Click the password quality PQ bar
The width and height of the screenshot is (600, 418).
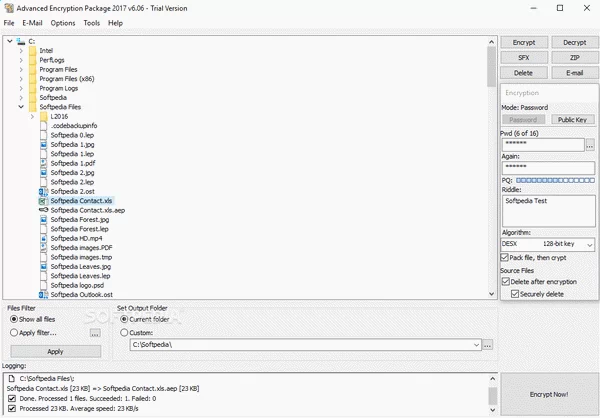[555, 180]
